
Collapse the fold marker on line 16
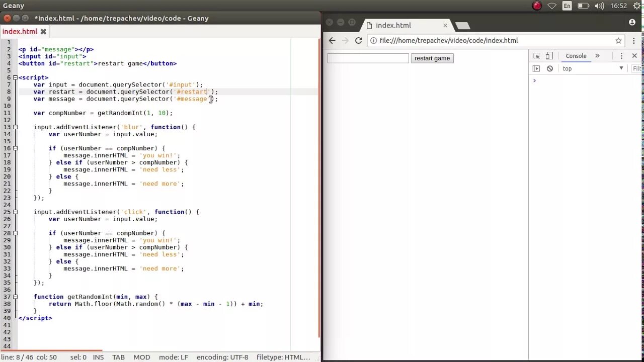[15, 148]
